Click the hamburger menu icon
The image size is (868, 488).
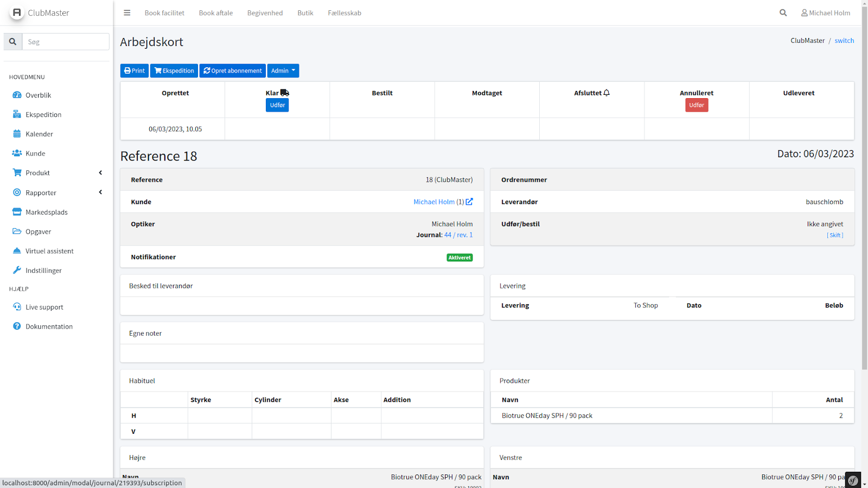127,13
